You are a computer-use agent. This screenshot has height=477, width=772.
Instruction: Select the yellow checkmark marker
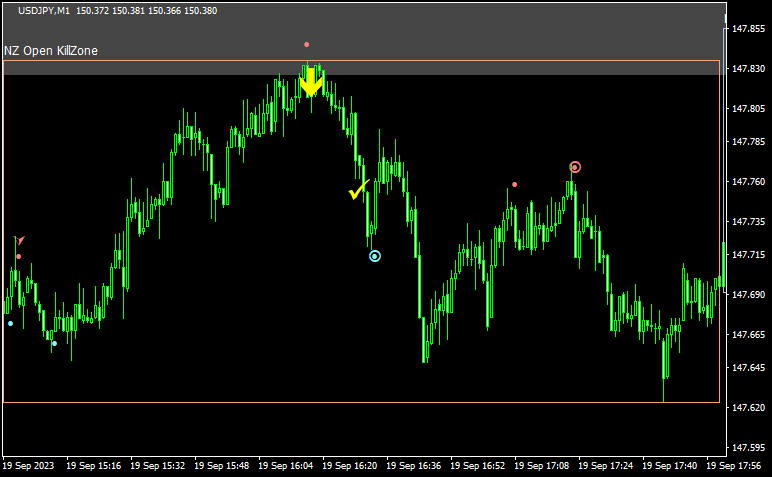point(359,189)
